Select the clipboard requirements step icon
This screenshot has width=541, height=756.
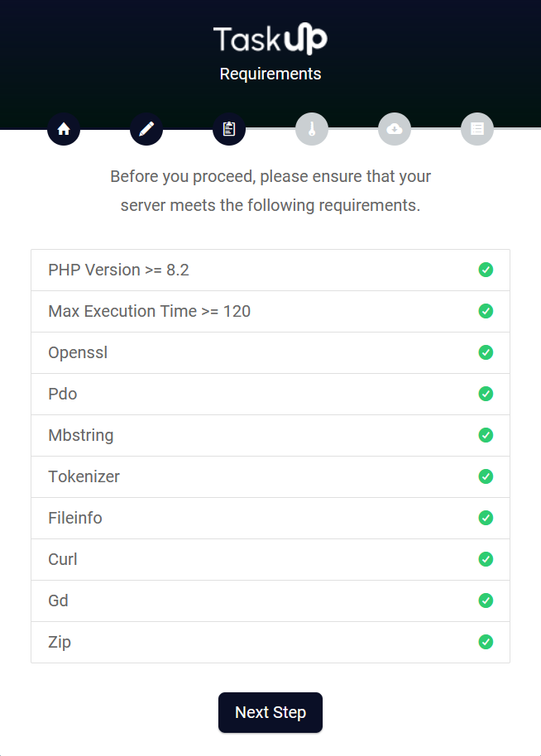coord(229,129)
